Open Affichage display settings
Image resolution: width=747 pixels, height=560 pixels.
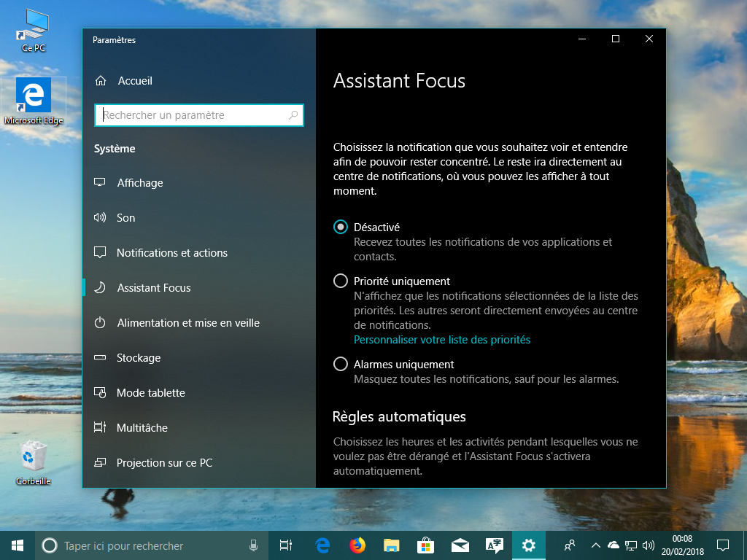click(x=140, y=183)
